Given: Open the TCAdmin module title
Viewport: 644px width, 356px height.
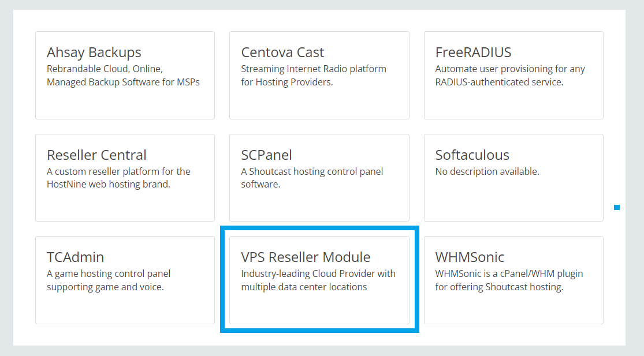Looking at the screenshot, I should pyautogui.click(x=75, y=257).
